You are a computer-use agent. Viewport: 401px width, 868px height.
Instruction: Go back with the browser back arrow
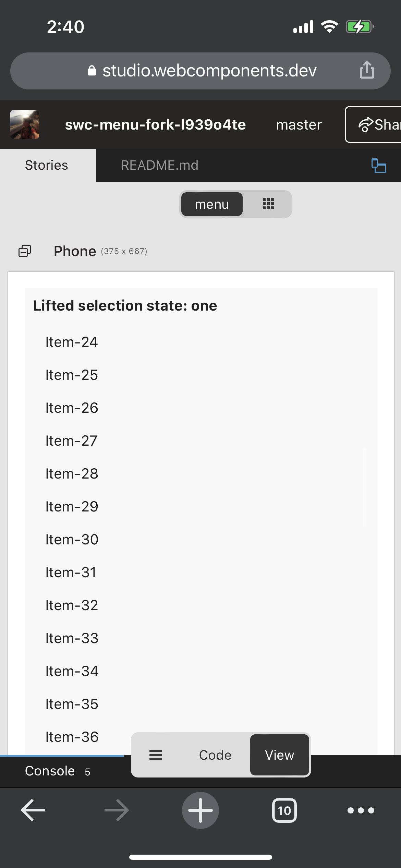(x=33, y=810)
